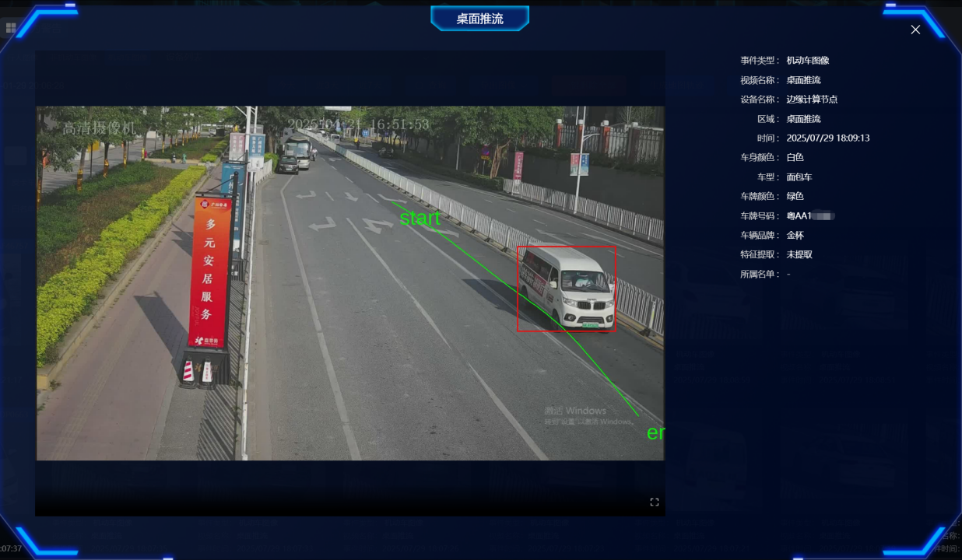This screenshot has height=560, width=962.
Task: Click the green 'start' trajectory label
Action: tap(420, 219)
